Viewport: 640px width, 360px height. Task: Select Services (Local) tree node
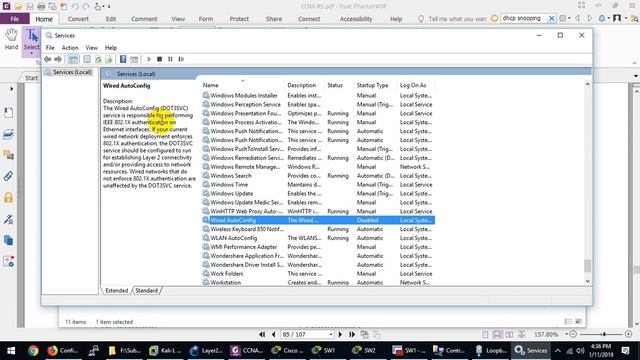[72, 72]
